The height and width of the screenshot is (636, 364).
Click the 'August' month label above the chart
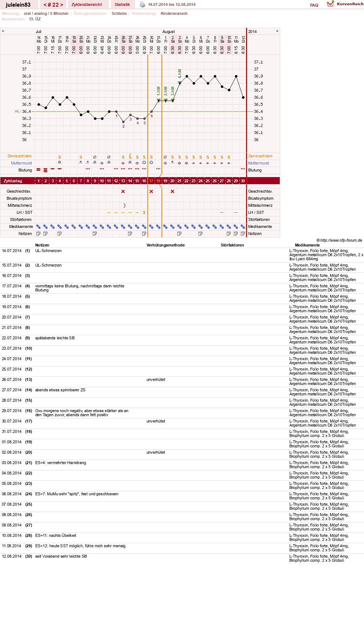(x=168, y=32)
